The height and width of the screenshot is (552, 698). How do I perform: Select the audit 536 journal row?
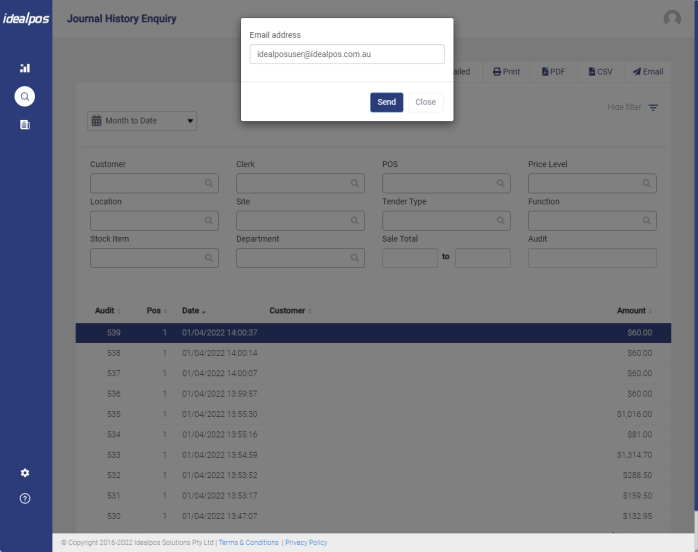(373, 394)
